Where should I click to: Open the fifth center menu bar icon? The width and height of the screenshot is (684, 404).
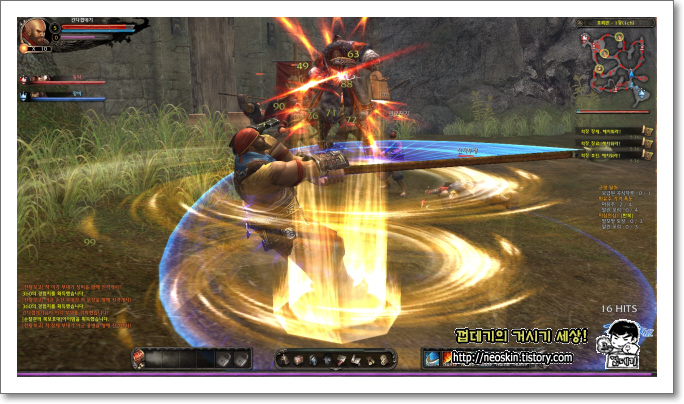point(341,360)
